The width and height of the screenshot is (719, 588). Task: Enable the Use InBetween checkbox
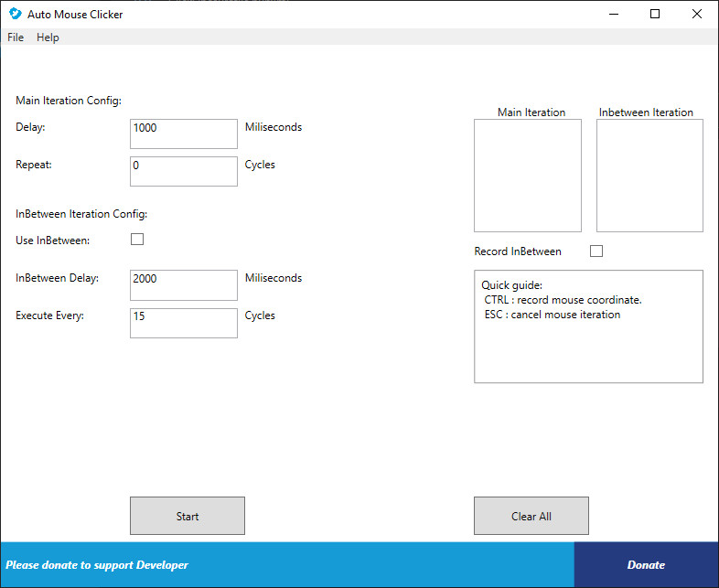(x=137, y=240)
